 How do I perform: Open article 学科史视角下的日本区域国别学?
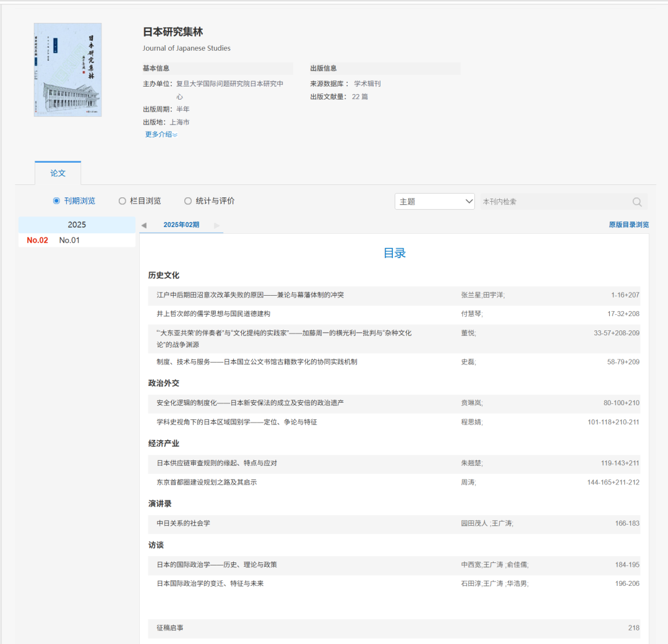pyautogui.click(x=237, y=422)
